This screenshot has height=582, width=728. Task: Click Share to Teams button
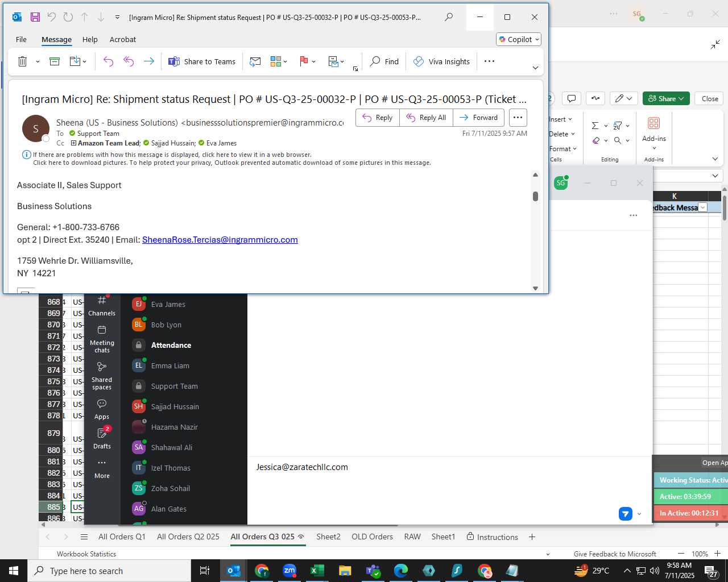[202, 61]
